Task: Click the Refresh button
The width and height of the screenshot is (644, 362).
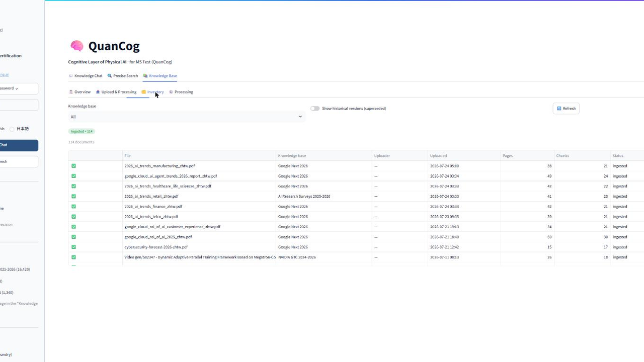Action: 566,109
